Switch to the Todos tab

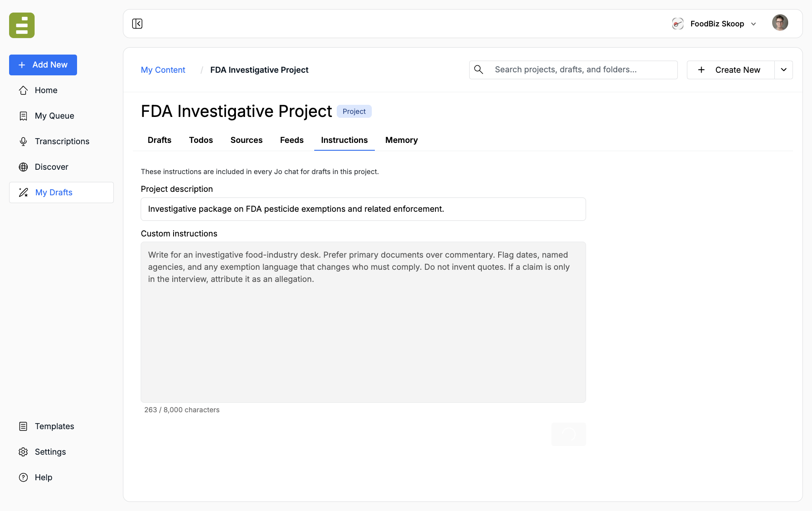(x=201, y=140)
